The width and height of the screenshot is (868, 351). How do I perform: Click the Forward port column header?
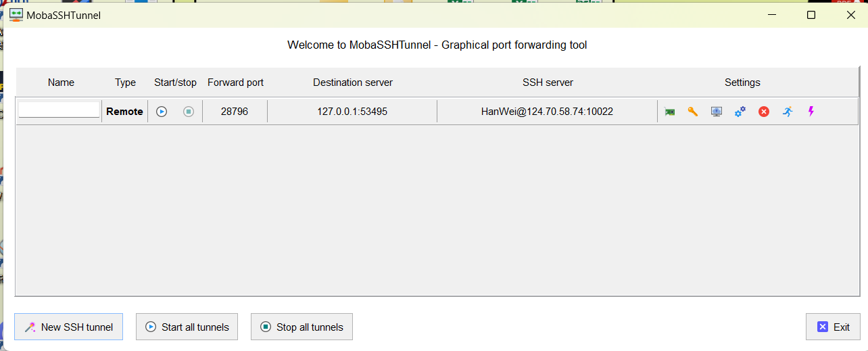236,83
